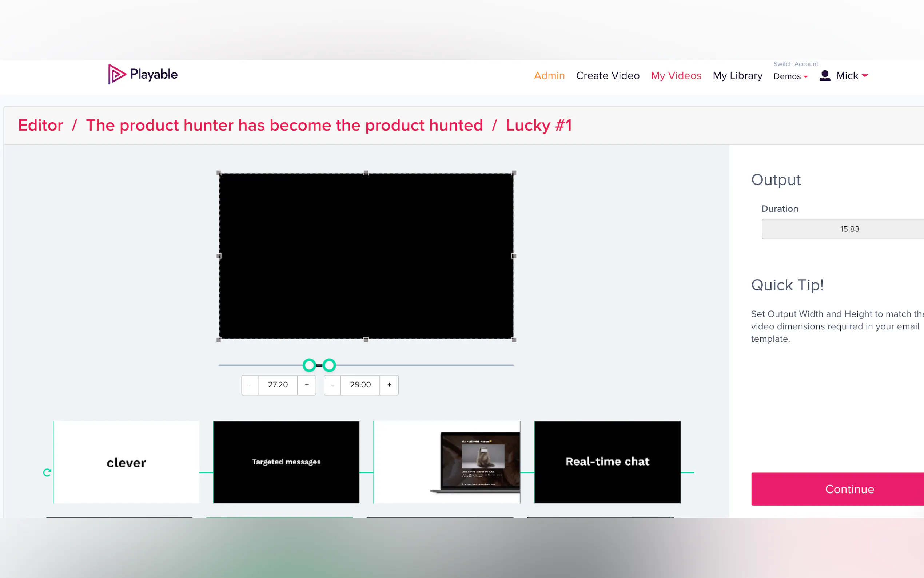924x578 pixels.
Task: Open Create Video from top navigation
Action: pyautogui.click(x=608, y=76)
